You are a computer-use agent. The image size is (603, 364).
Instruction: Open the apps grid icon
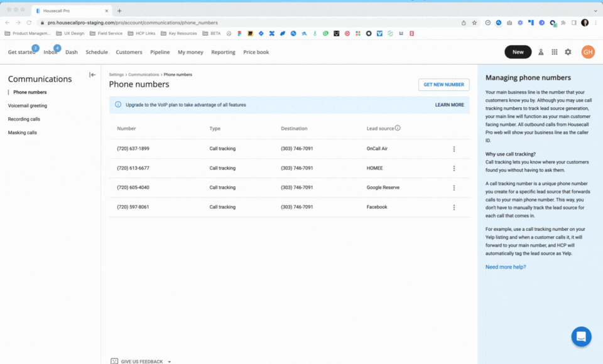pos(554,52)
